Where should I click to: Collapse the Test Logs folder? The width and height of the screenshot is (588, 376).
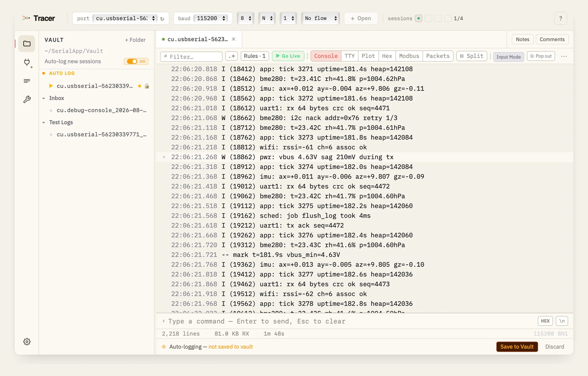44,123
